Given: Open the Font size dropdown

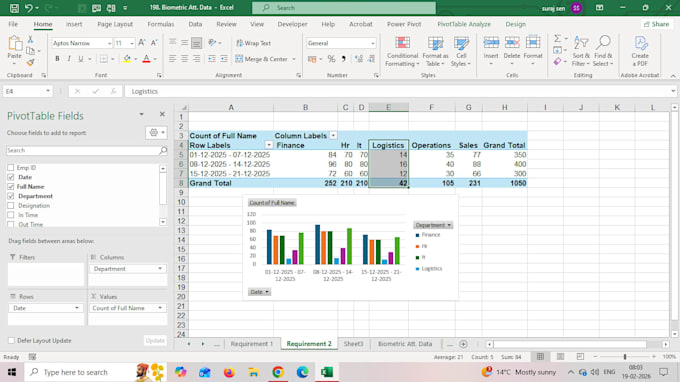Looking at the screenshot, I should click(x=132, y=43).
